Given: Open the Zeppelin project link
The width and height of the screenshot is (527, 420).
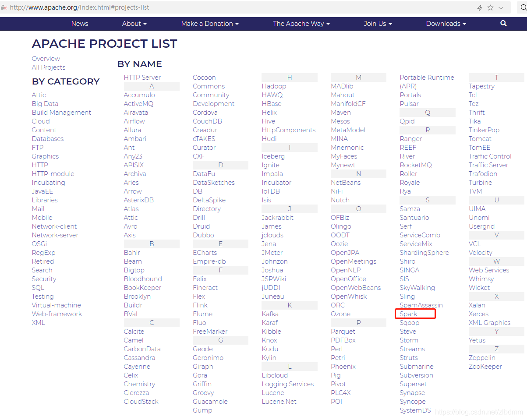Looking at the screenshot, I should [482, 358].
